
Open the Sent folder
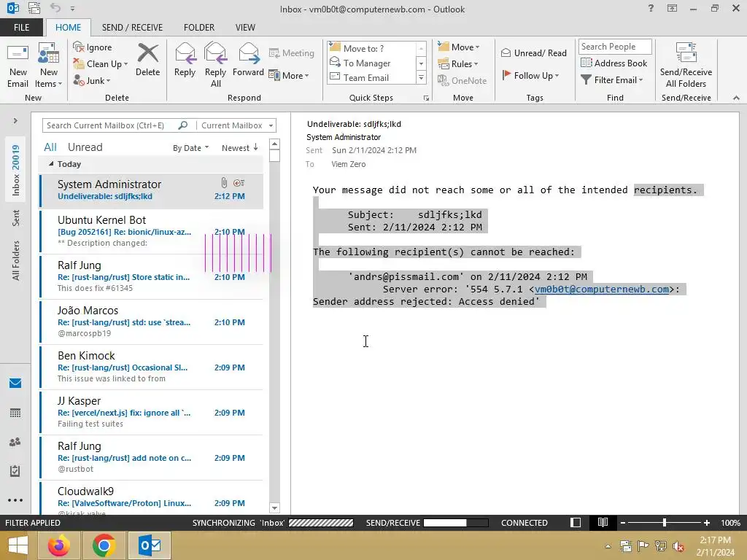[x=16, y=218]
